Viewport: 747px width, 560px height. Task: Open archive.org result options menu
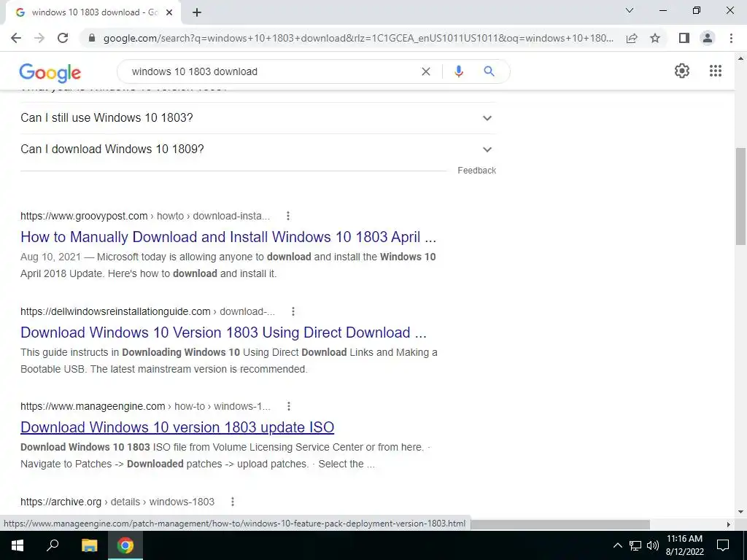233,502
